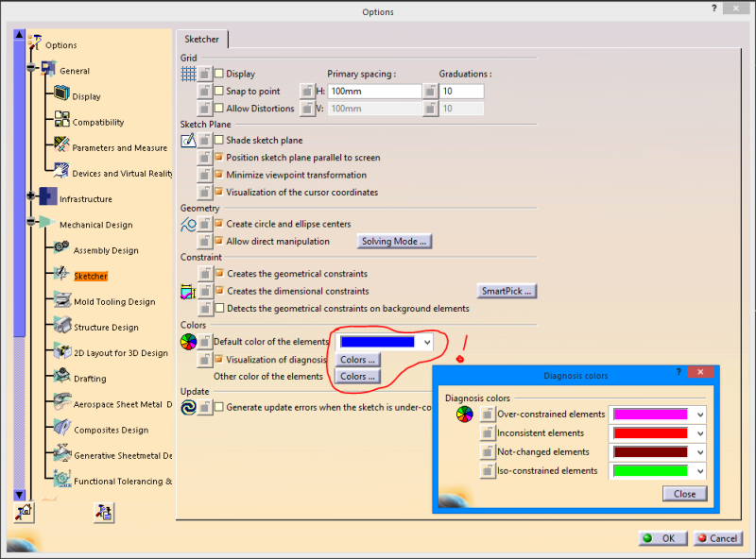Click the Solving Mode button
The image size is (756, 559).
(394, 241)
